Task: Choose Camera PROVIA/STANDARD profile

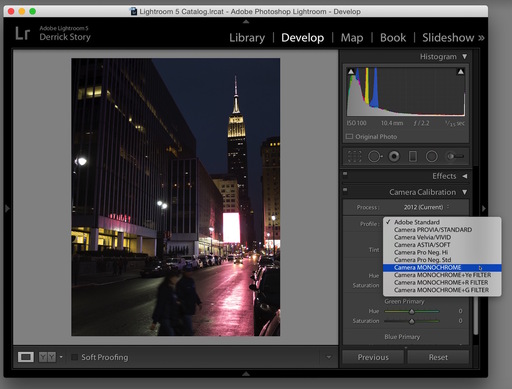Action: point(442,230)
